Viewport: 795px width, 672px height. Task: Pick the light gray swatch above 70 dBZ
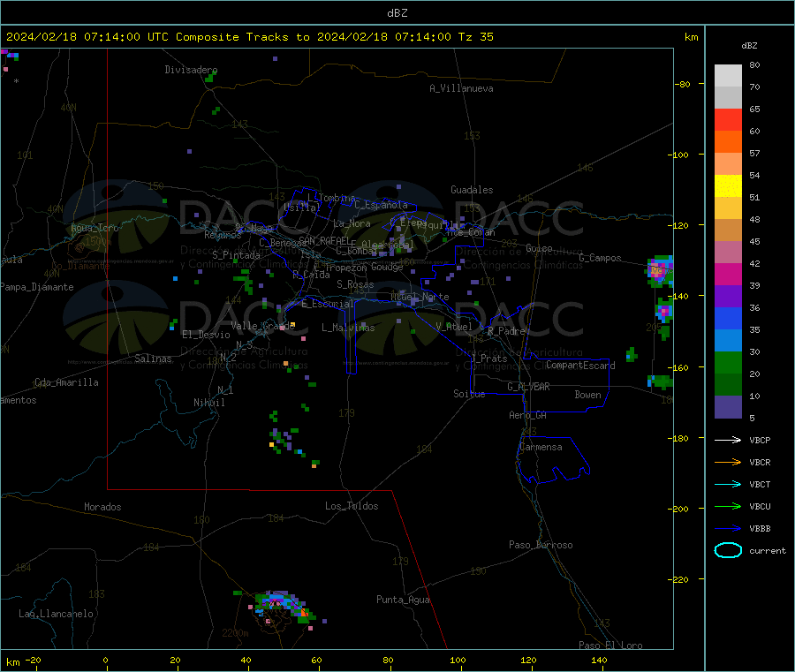coord(728,76)
